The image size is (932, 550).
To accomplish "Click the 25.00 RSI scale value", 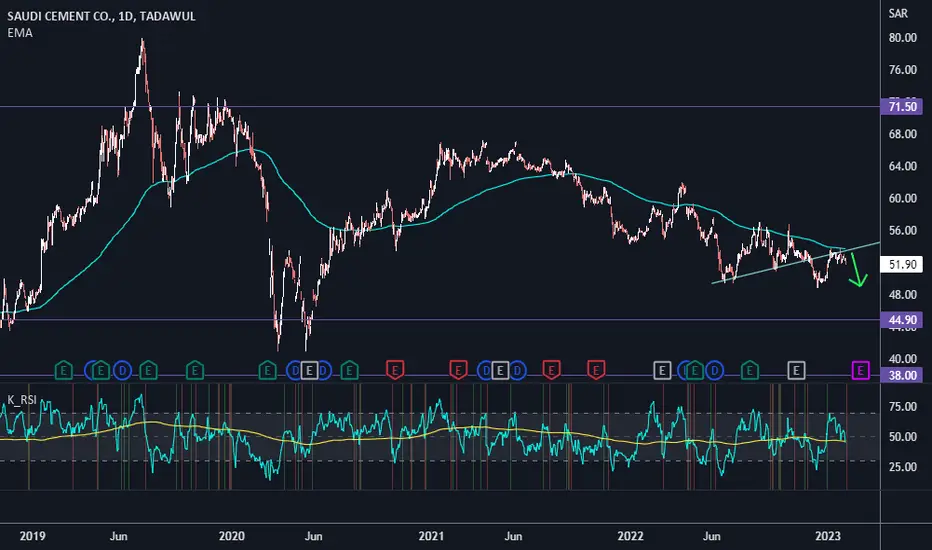I will (x=902, y=467).
